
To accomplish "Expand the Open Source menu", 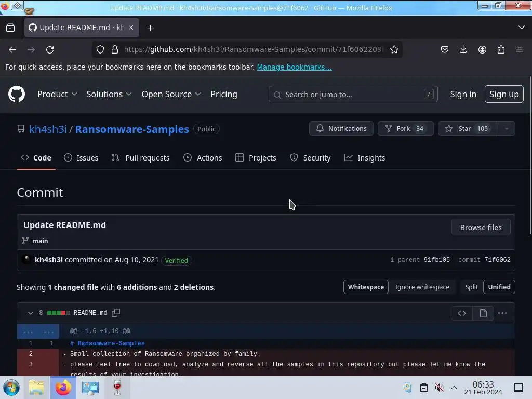I will [171, 95].
